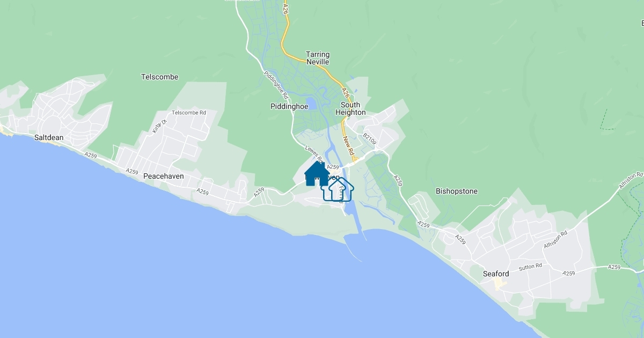Select the yellow landmark area in Seaford

501,283
